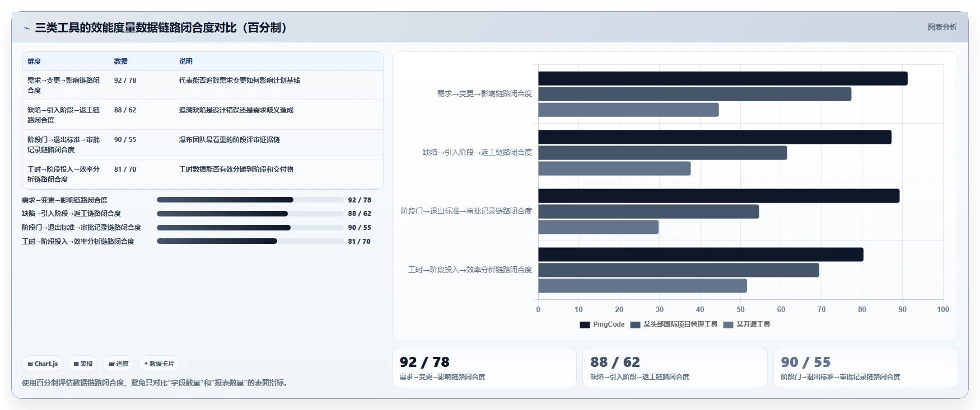Click the x-axis tick label 100
Screen dimensions: 980x410
(943, 309)
